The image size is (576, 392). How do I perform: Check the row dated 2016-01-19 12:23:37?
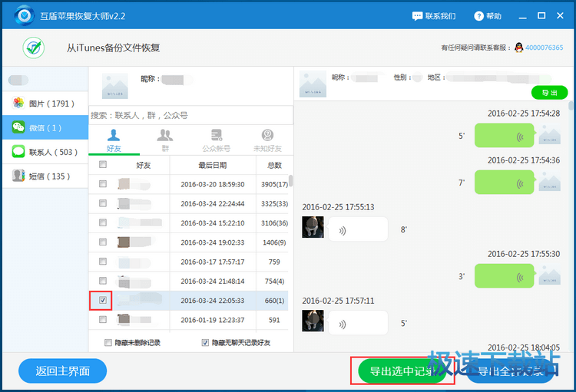click(x=103, y=320)
